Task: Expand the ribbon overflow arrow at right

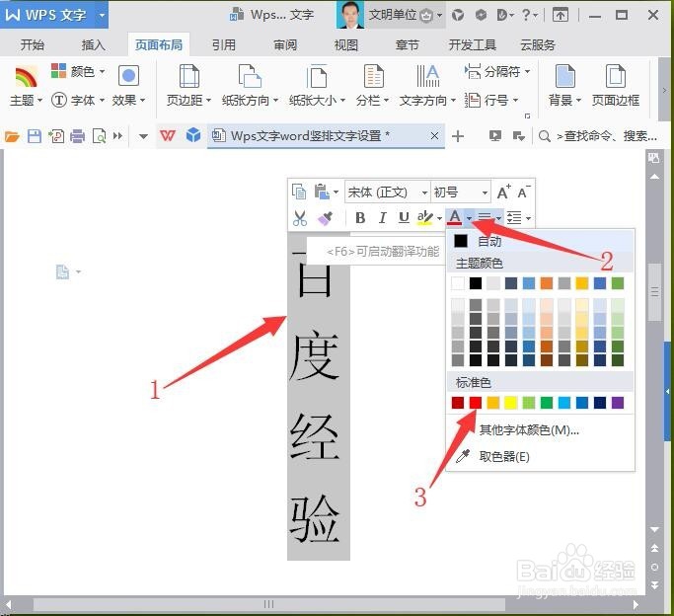Action: (x=664, y=90)
